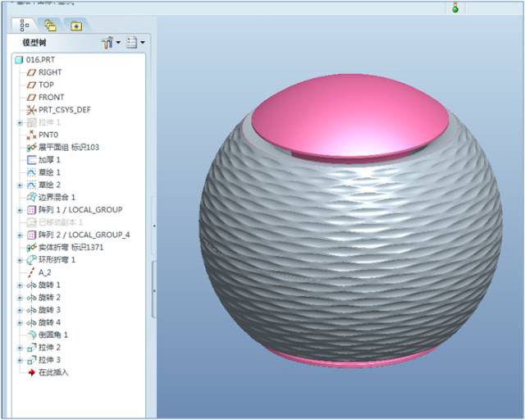Switch to the favorites tab
525x420 pixels.
coord(75,25)
